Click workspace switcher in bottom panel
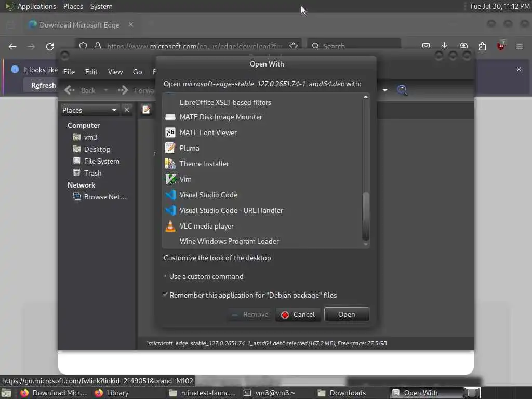The height and width of the screenshot is (399, 532). (472, 393)
